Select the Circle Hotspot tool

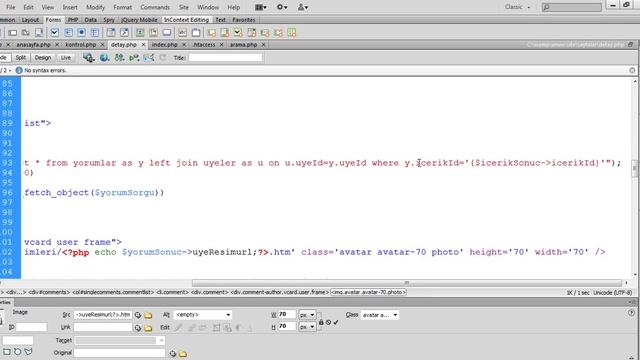point(18,351)
